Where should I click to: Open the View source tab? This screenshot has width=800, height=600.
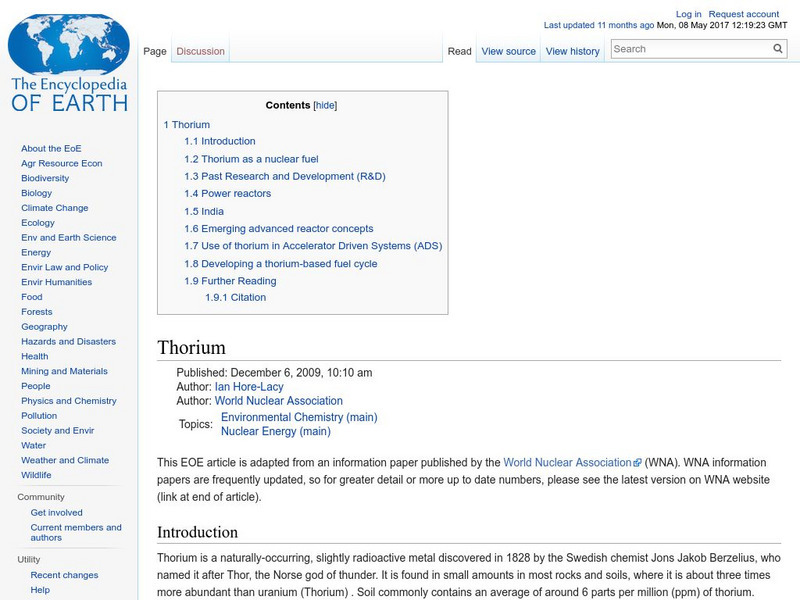pyautogui.click(x=509, y=51)
